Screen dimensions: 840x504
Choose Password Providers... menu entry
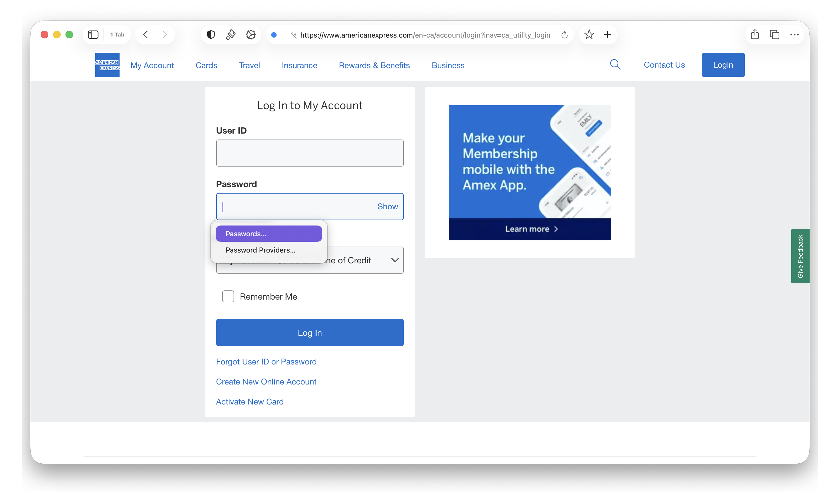click(260, 250)
